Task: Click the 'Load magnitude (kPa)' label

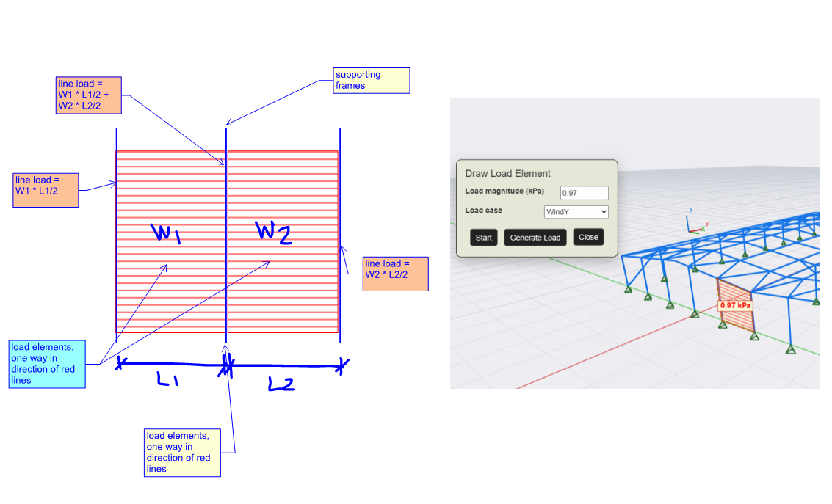Action: tap(504, 191)
